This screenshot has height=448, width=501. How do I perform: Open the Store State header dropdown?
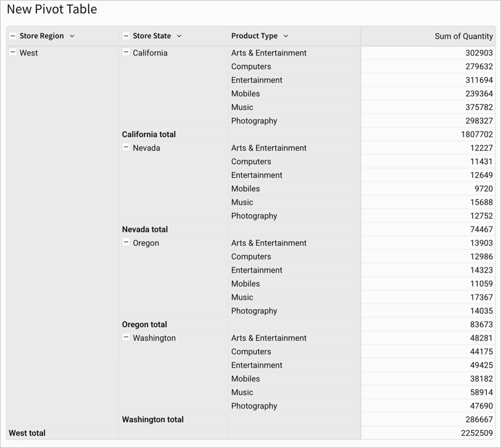click(179, 36)
